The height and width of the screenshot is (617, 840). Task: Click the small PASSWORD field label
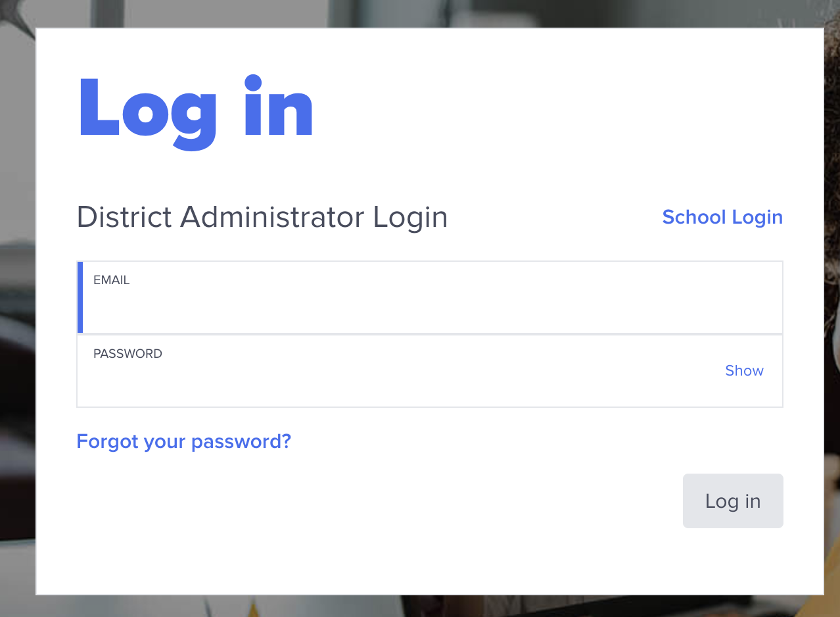tap(128, 354)
